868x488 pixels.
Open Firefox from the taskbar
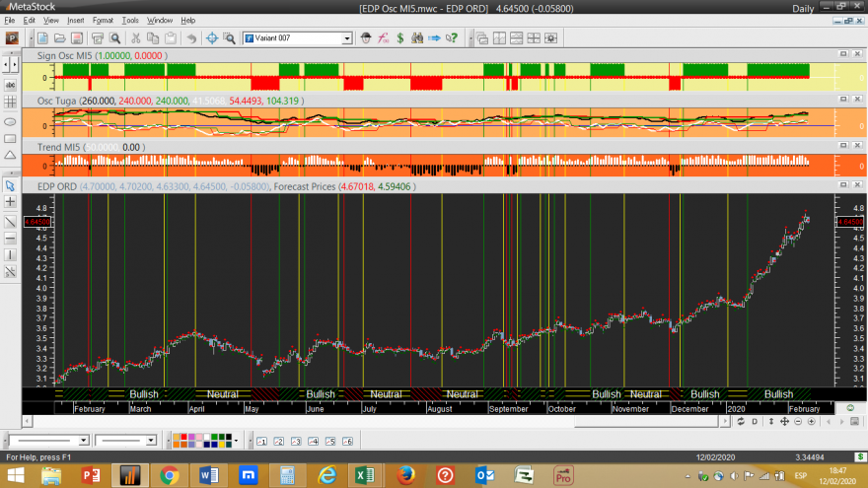[x=405, y=475]
